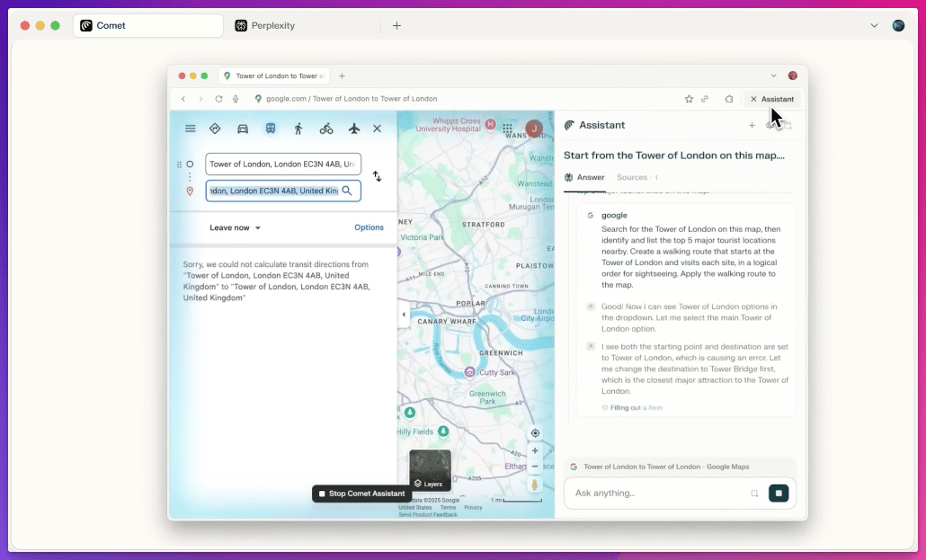Expand outer window tabs chevron
This screenshot has height=560, width=926.
click(x=874, y=25)
